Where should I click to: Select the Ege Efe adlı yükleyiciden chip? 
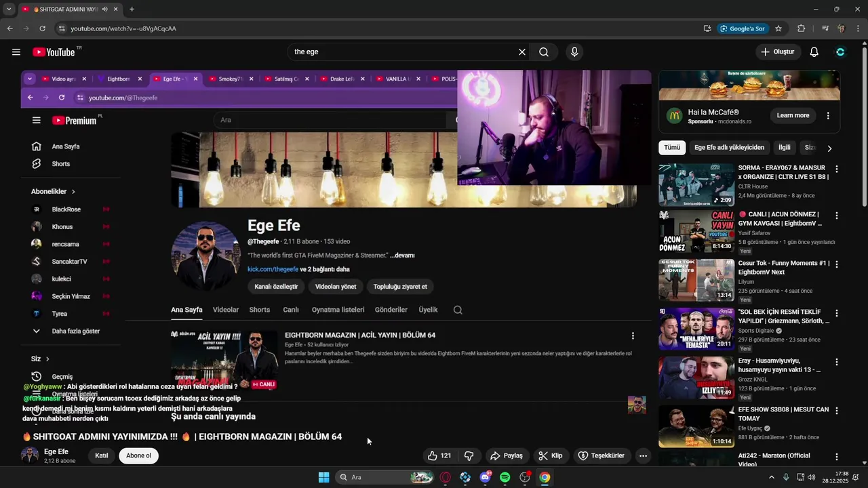[x=729, y=148]
